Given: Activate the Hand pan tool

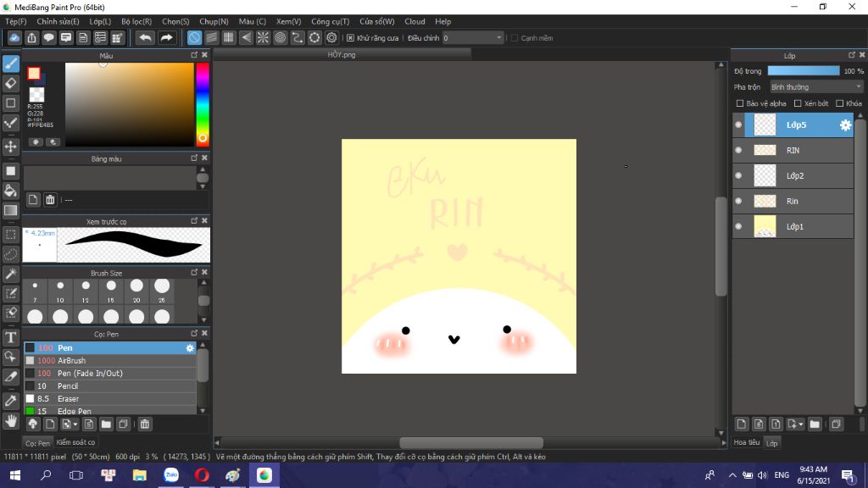Looking at the screenshot, I should tap(11, 420).
